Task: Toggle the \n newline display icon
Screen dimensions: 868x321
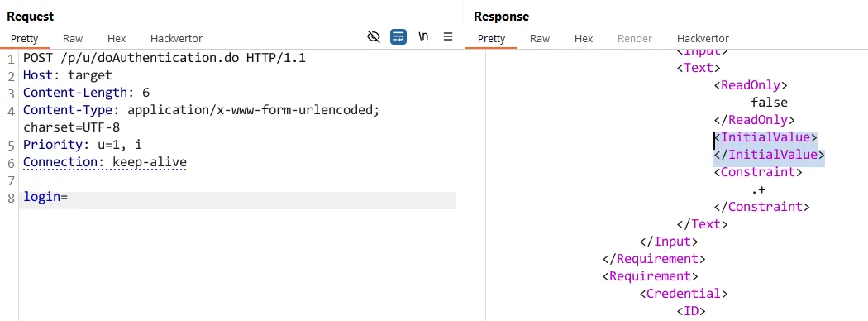Action: [423, 36]
